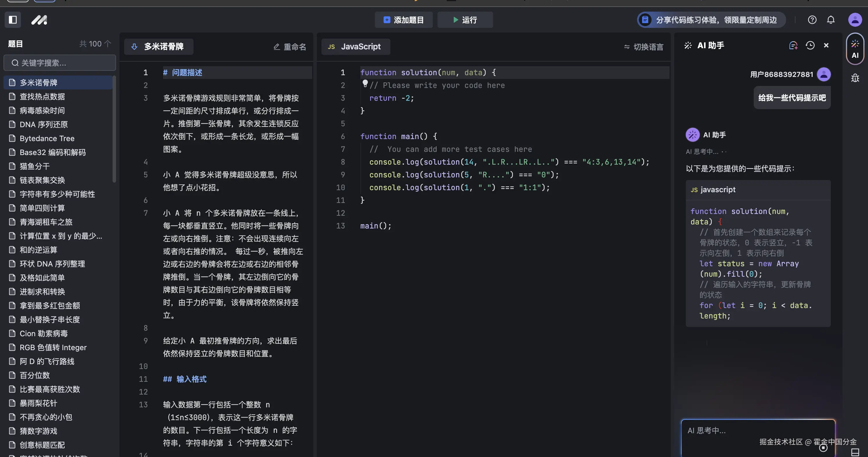Click the MarsCode logo icon
868x457 pixels.
39,20
